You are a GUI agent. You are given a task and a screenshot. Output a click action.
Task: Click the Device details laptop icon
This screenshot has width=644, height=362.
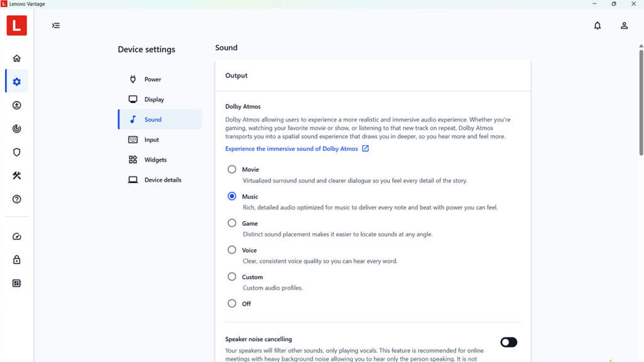coord(133,180)
